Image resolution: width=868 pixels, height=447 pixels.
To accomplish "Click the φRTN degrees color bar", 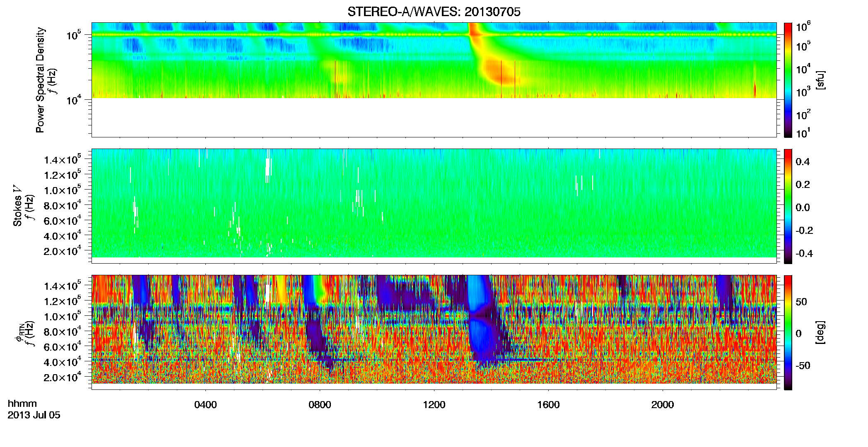I will (788, 332).
